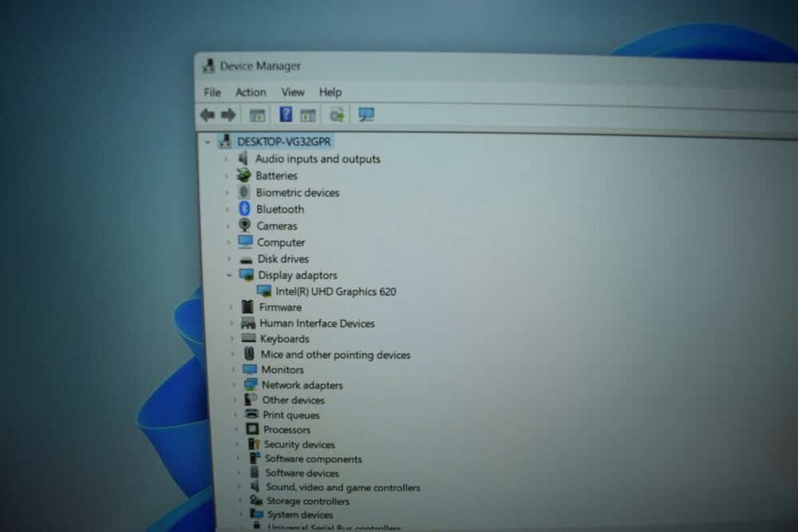This screenshot has height=532, width=798.
Task: Click the Show/Hide Console Tree toolbar icon
Action: [257, 116]
